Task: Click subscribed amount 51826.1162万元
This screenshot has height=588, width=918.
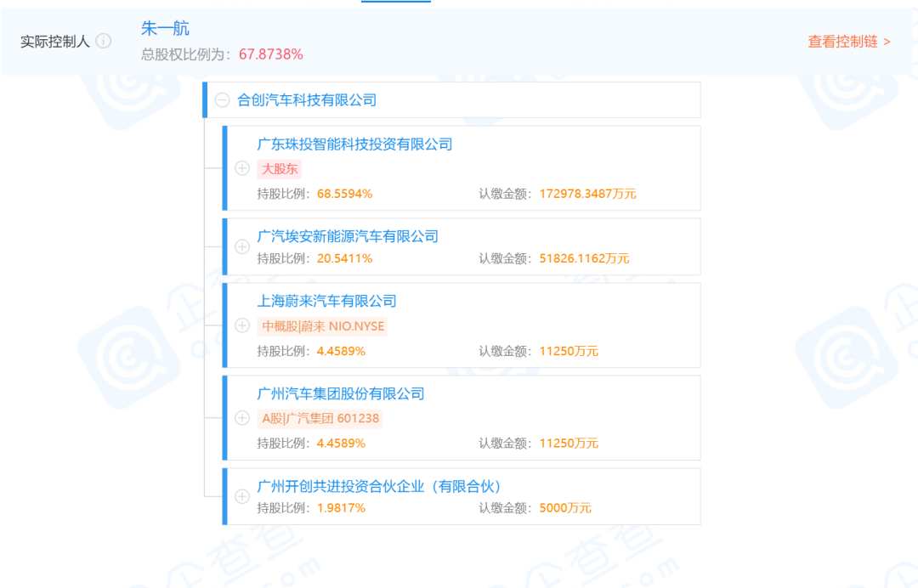Action: point(584,258)
